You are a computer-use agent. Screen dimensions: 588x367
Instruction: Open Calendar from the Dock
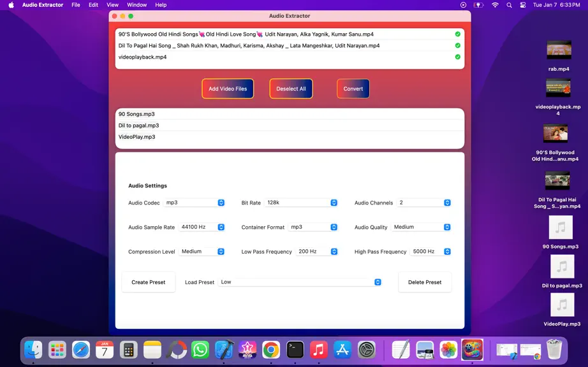[105, 350]
